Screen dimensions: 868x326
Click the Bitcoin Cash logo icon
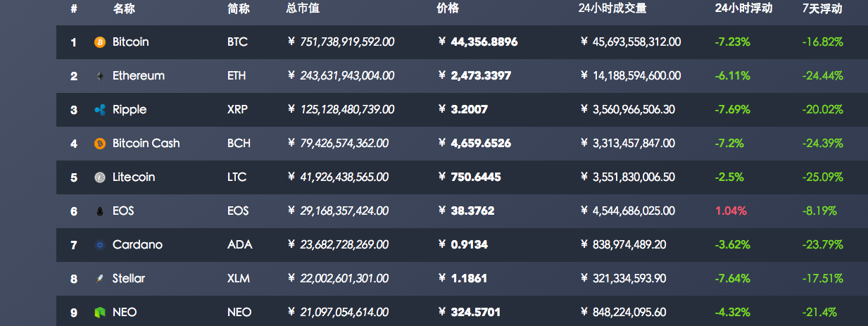tap(99, 144)
